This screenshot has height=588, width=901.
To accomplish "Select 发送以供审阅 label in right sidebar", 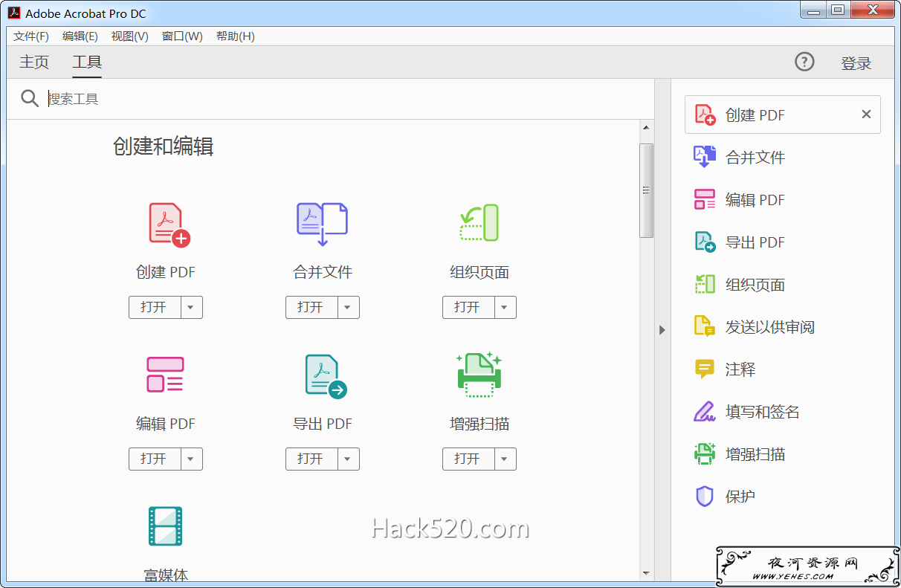I will (x=770, y=327).
